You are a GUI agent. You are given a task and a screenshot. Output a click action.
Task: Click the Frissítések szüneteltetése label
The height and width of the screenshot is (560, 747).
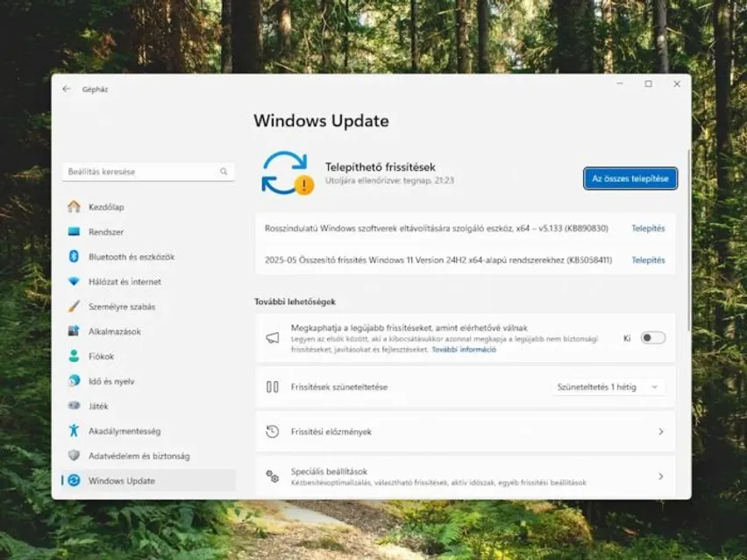[339, 387]
